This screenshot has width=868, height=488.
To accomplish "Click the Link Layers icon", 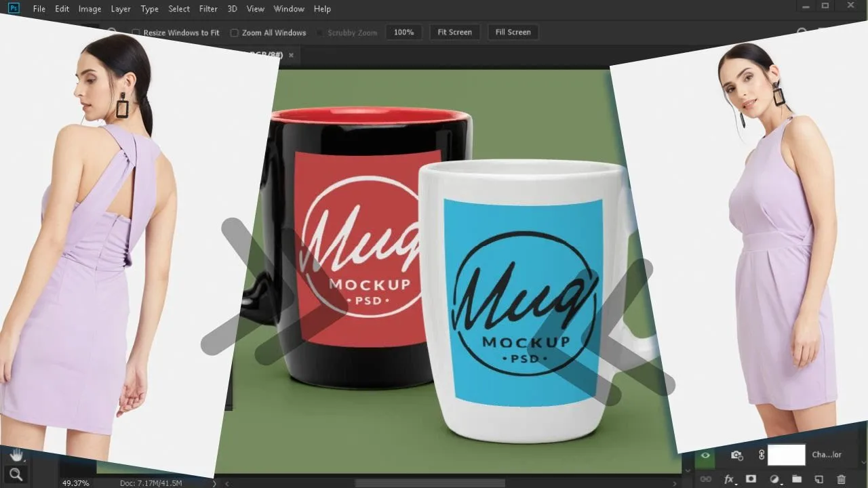I will click(706, 479).
